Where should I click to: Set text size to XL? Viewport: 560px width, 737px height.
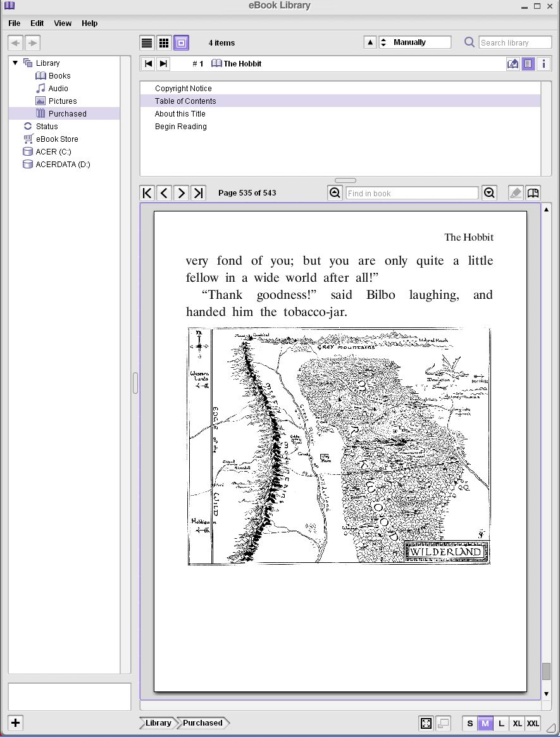(x=517, y=723)
